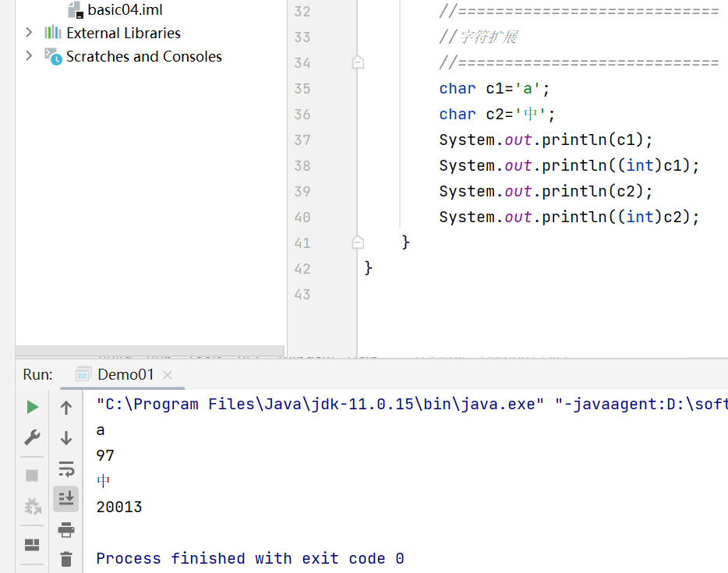Image resolution: width=728 pixels, height=573 pixels.
Task: Click the println((int)c1) statement
Action: pyautogui.click(x=569, y=165)
